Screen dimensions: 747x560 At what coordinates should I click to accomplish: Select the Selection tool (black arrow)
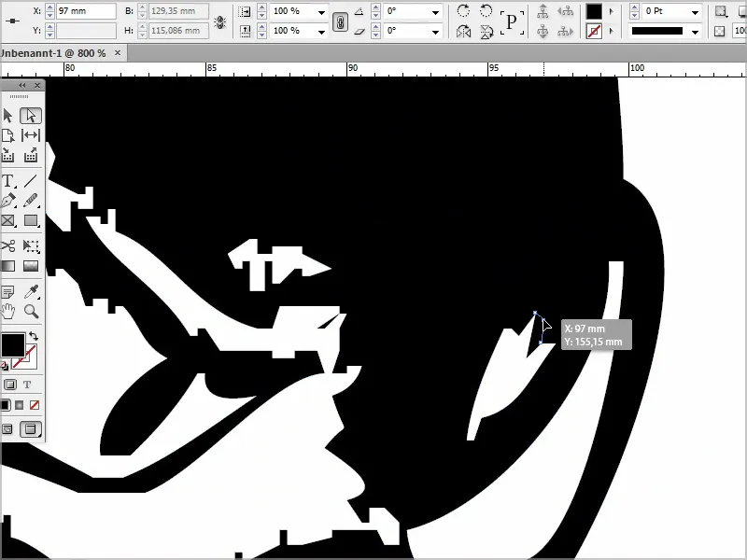click(x=8, y=116)
